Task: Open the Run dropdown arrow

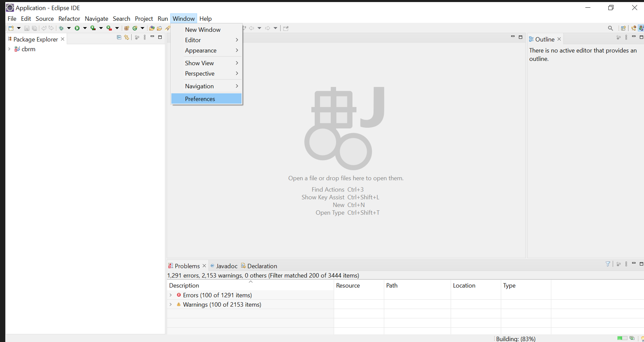Action: click(85, 28)
